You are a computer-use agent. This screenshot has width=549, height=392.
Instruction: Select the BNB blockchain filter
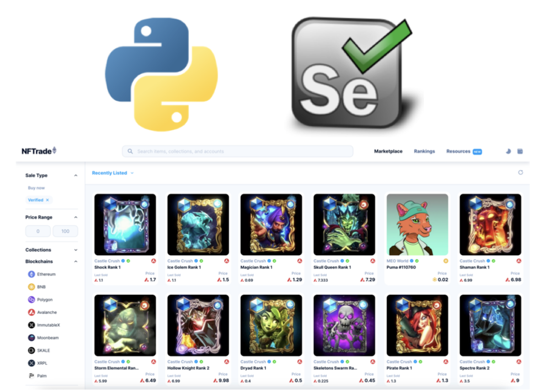[37, 287]
